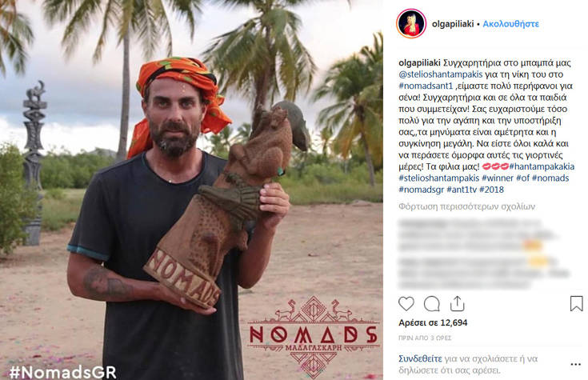This screenshot has width=588, height=380.
Task: Click the post photo of man holding trophy
Action: (x=191, y=190)
